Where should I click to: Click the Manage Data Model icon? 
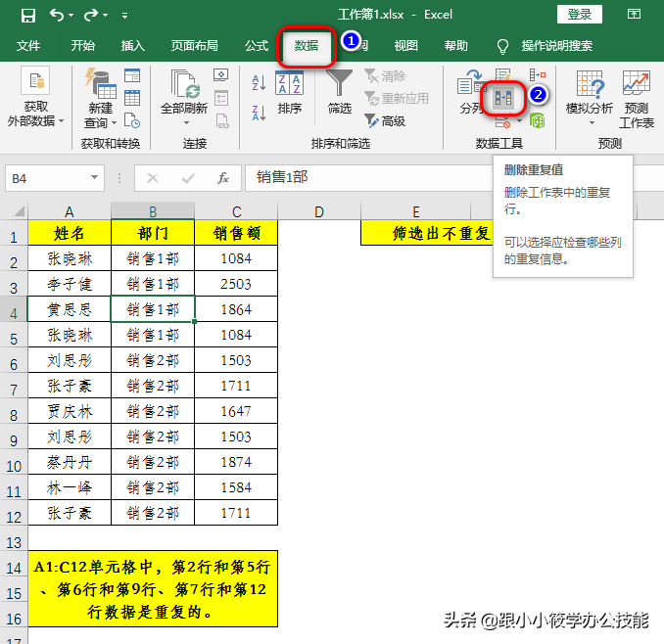pos(538,121)
